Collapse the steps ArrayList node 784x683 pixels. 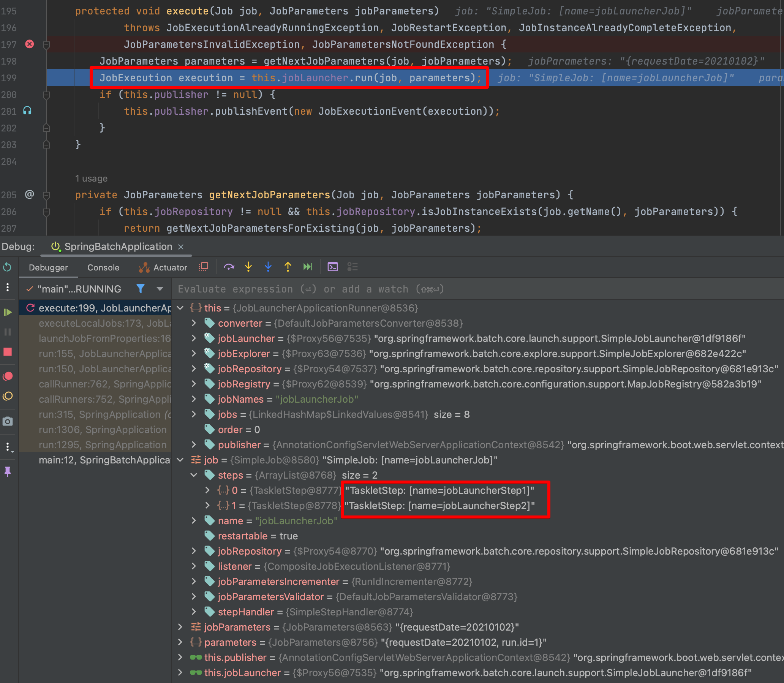point(194,475)
